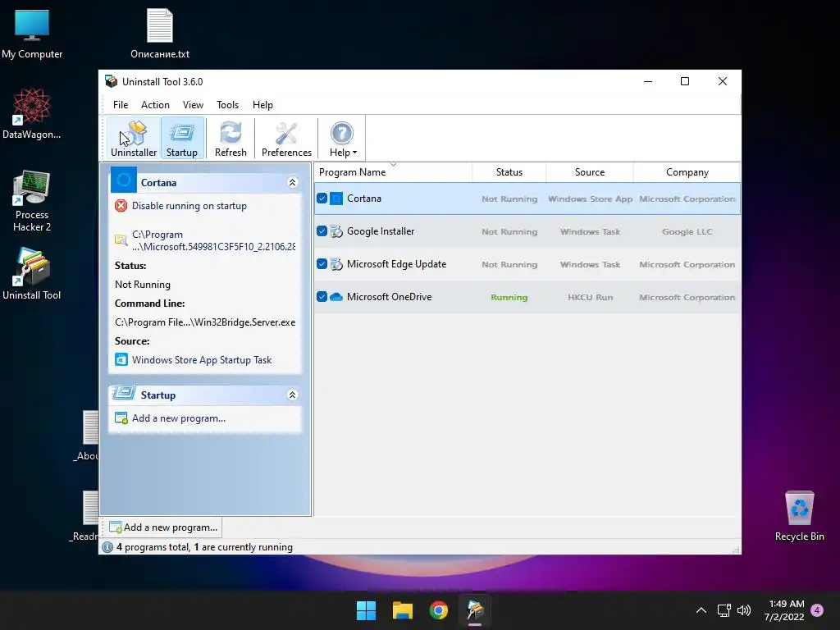This screenshot has width=840, height=630.
Task: Open the Action menu
Action: pos(155,105)
